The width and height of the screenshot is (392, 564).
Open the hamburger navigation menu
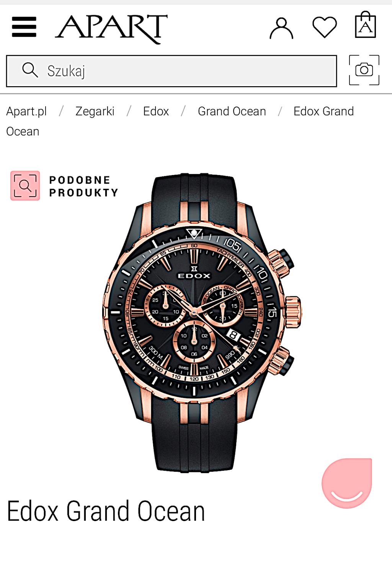click(24, 27)
